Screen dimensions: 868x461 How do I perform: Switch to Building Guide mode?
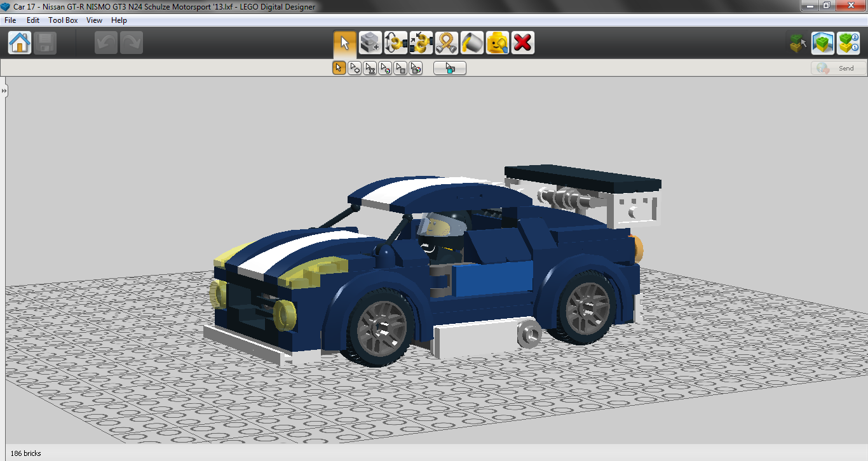(848, 43)
